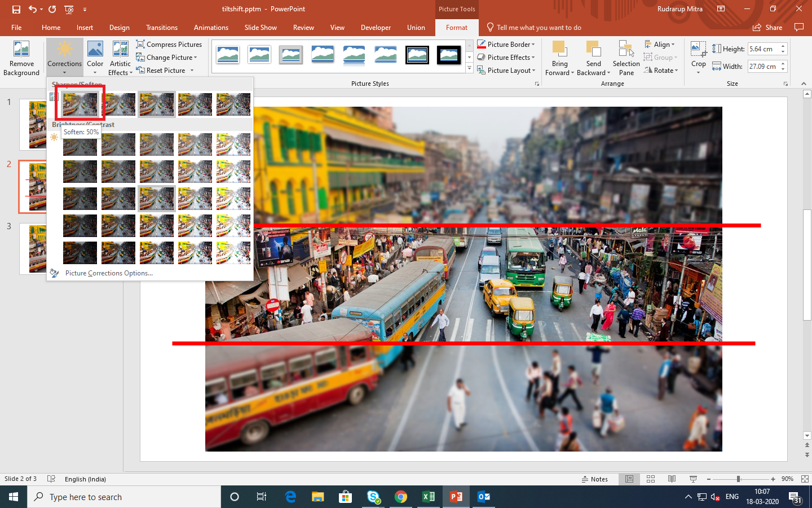Image resolution: width=812 pixels, height=508 pixels.
Task: Expand the Corrections dropdown arrow
Action: click(x=64, y=73)
